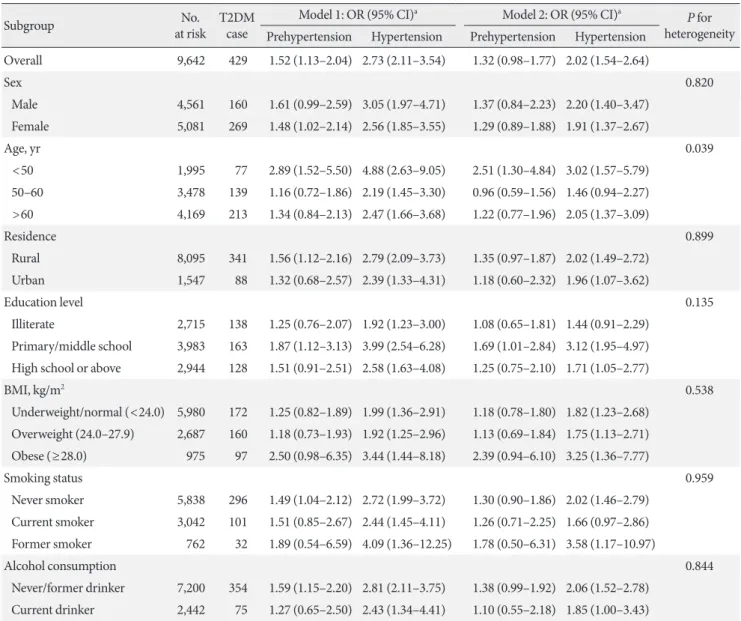Select the 'Illiterate' row label
Image resolution: width=741 pixels, height=621 pixels.
33,324
